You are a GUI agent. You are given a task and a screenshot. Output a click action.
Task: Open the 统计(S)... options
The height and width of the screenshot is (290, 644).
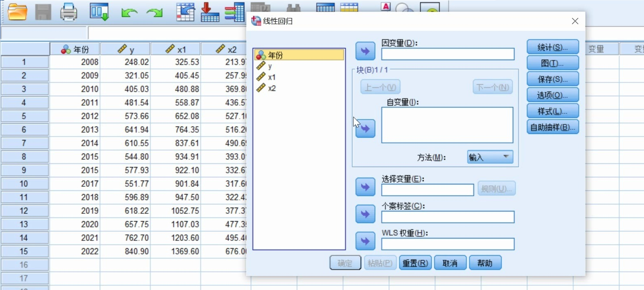tap(553, 47)
